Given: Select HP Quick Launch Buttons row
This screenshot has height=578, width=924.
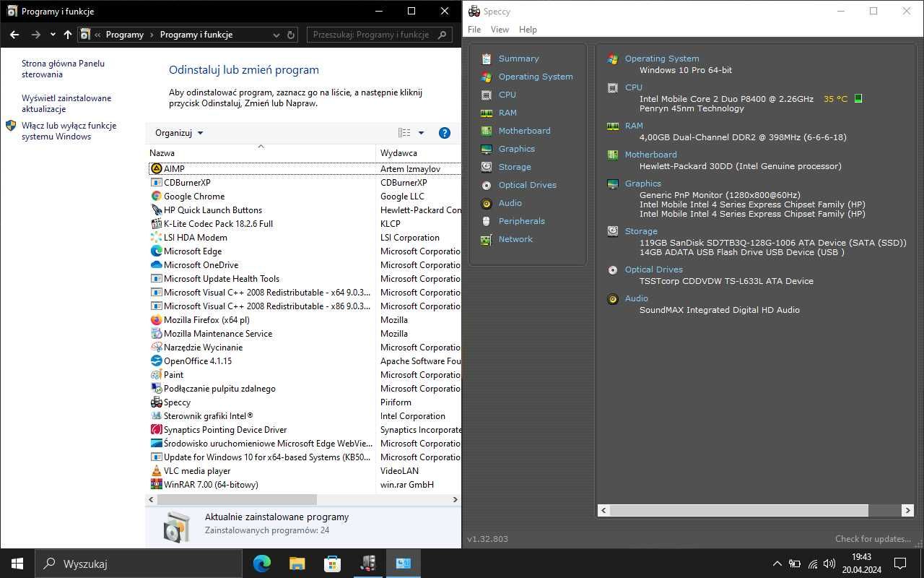Looking at the screenshot, I should 303,210.
